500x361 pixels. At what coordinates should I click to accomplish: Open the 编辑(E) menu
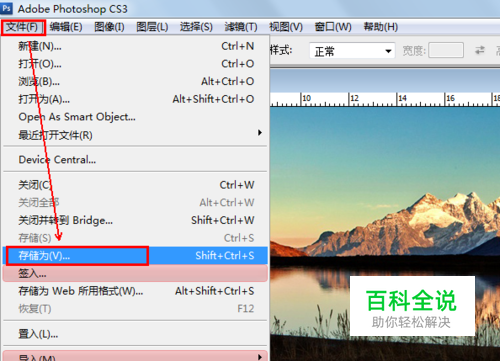(x=66, y=27)
